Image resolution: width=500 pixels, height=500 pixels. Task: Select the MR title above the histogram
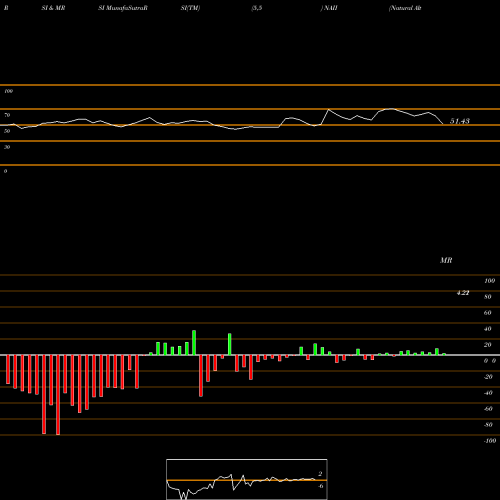446,260
